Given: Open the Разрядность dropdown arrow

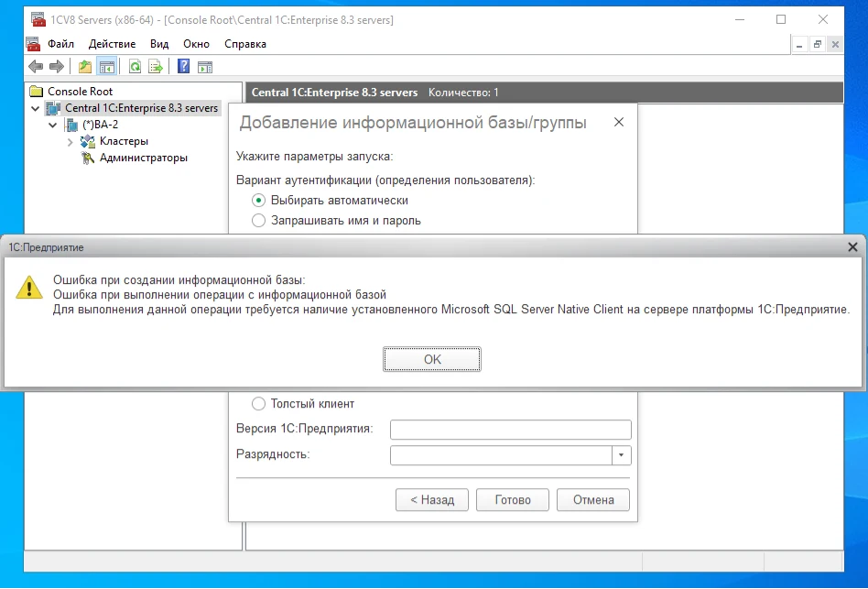Looking at the screenshot, I should pos(621,455).
